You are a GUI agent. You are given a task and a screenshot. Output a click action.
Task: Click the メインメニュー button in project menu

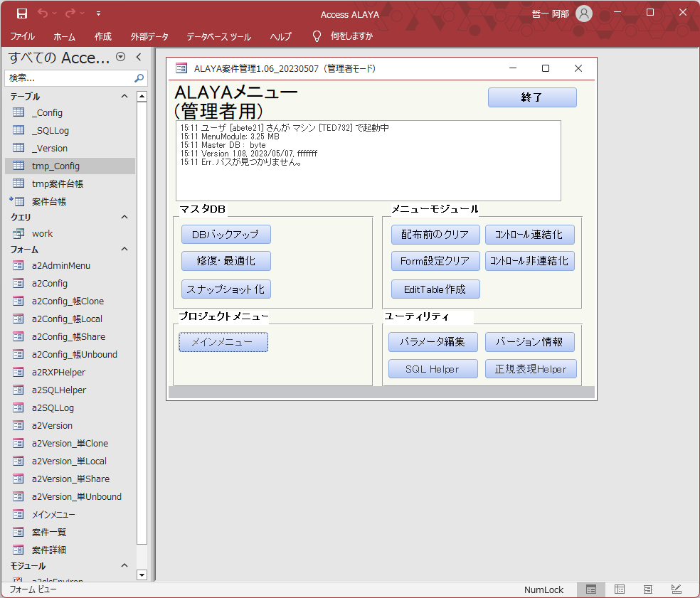(x=223, y=342)
